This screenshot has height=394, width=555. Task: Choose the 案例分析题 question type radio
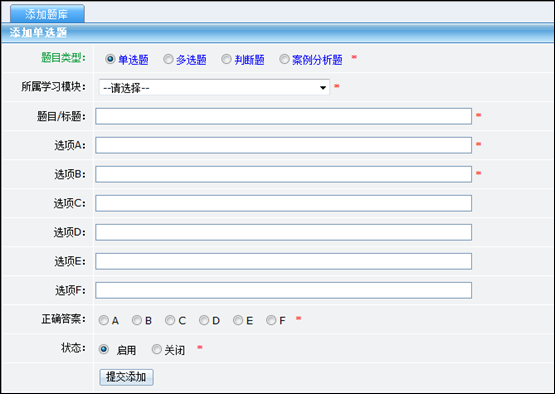[284, 59]
